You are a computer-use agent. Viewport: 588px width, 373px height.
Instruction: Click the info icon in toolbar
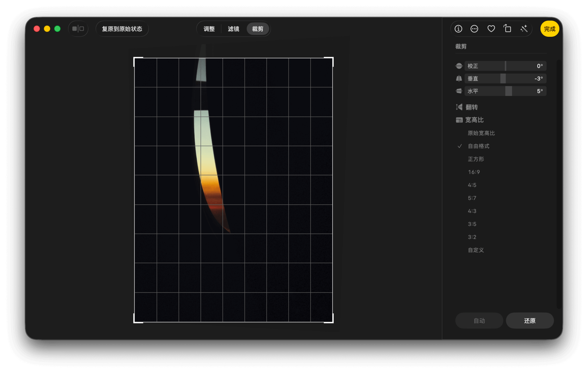[x=458, y=29]
